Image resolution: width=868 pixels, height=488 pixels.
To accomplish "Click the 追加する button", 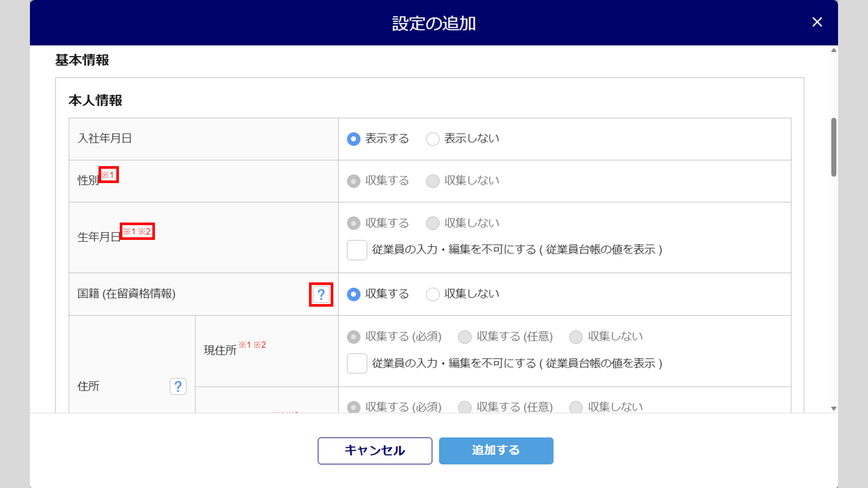I will click(x=496, y=451).
